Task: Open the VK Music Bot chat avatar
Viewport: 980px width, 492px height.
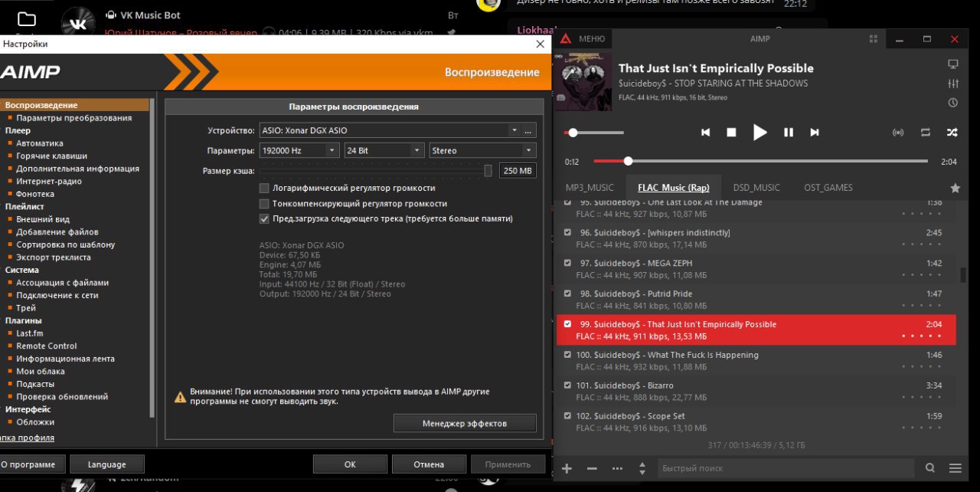Action: tap(78, 21)
